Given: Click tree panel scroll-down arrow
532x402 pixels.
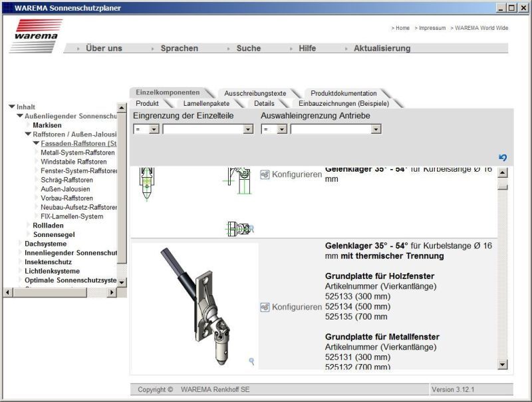Looking at the screenshot, I should coord(122,282).
